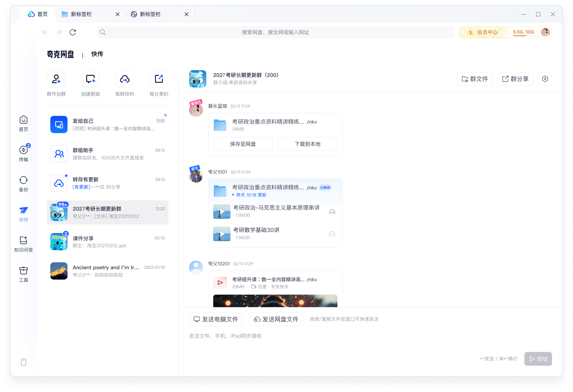The width and height of the screenshot is (573, 392).
Task: Select the 2027考研长期更新群 chat row
Action: click(107, 212)
